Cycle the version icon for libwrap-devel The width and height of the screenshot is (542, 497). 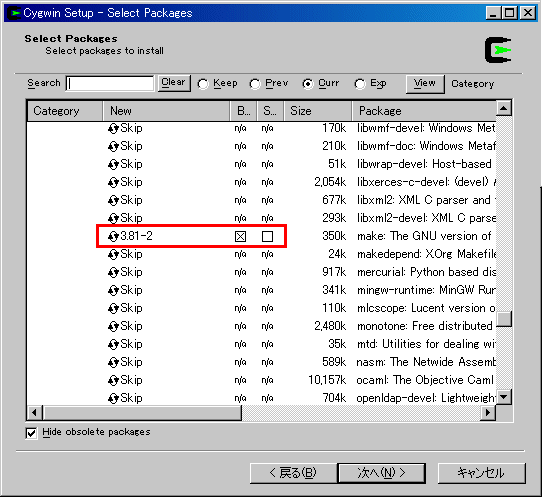(113, 165)
